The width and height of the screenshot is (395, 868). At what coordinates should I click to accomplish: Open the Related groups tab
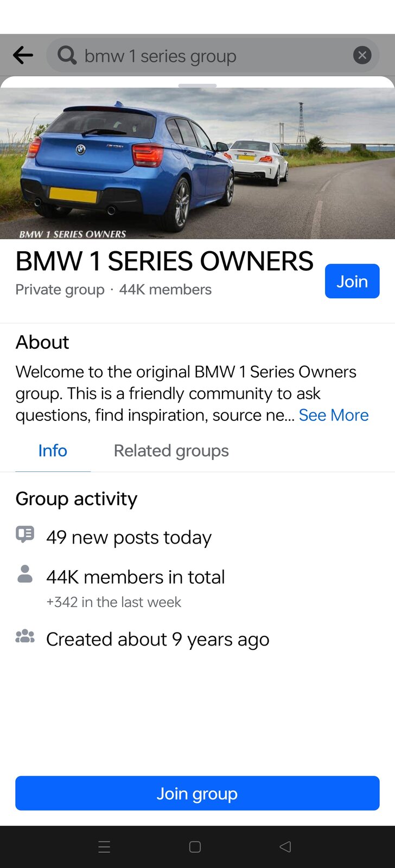coord(171,451)
